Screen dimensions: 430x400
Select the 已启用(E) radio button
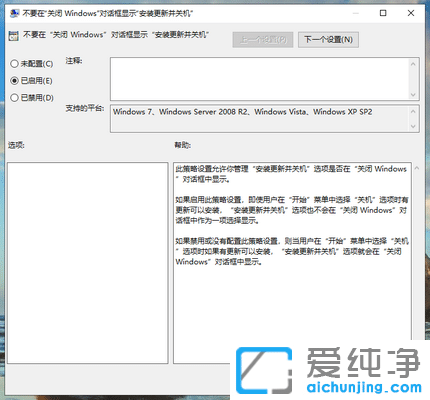coord(31,80)
